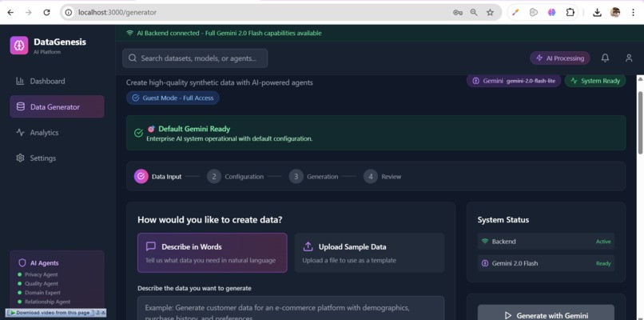
Task: Open Analytics from the sidebar
Action: coord(57,133)
